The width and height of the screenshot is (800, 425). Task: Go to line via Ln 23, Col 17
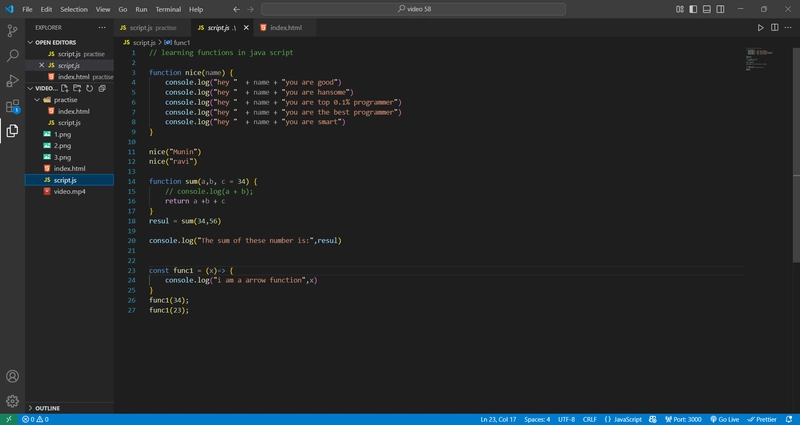click(498, 419)
